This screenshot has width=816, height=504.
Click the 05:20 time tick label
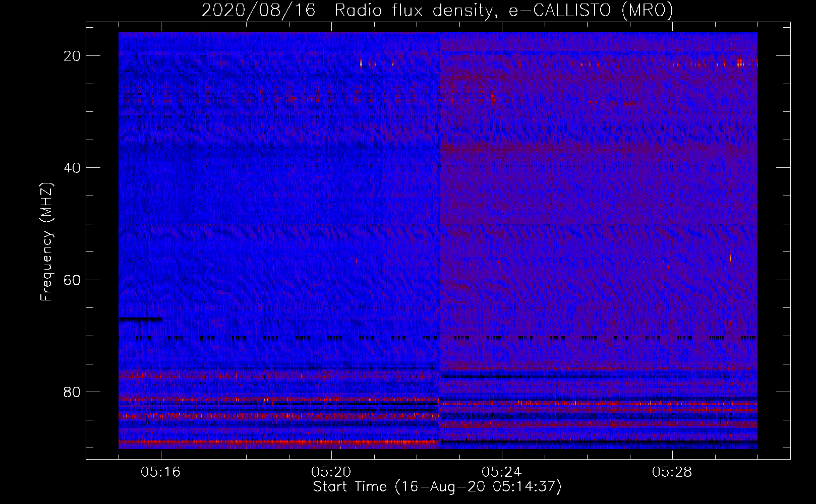click(331, 472)
